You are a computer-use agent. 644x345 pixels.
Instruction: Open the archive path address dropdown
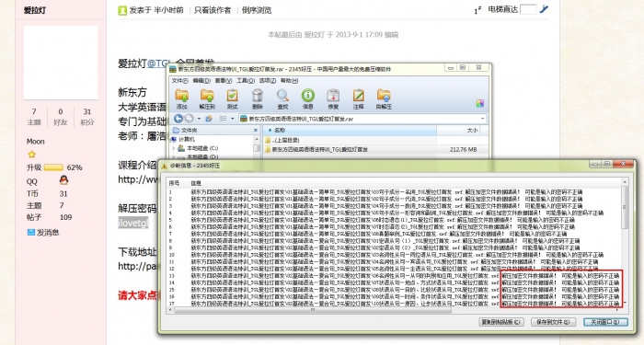point(483,119)
